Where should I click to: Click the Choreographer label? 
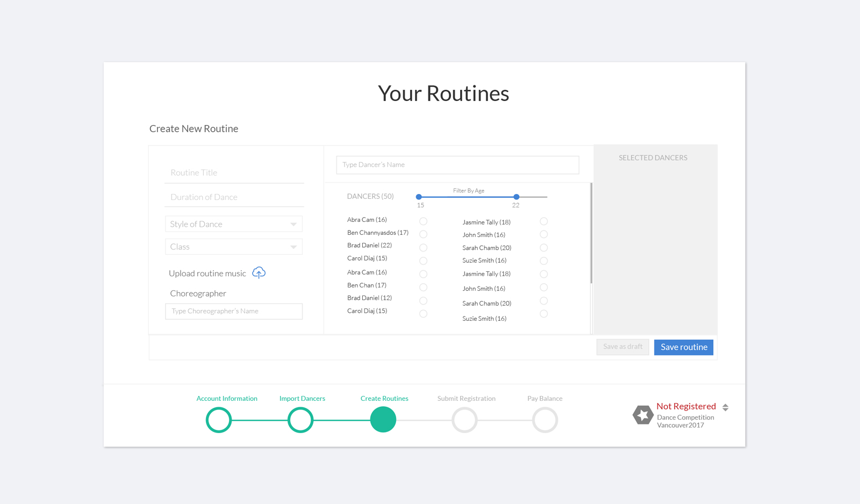point(198,293)
